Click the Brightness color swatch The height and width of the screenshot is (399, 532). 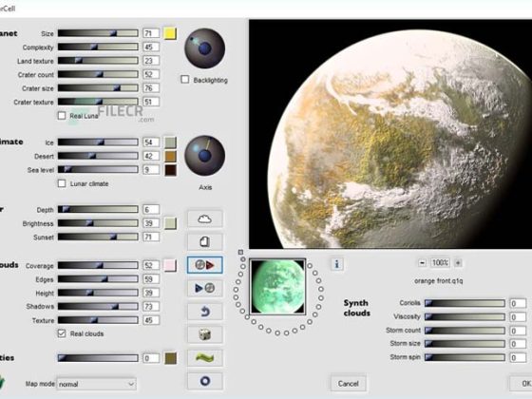click(170, 223)
